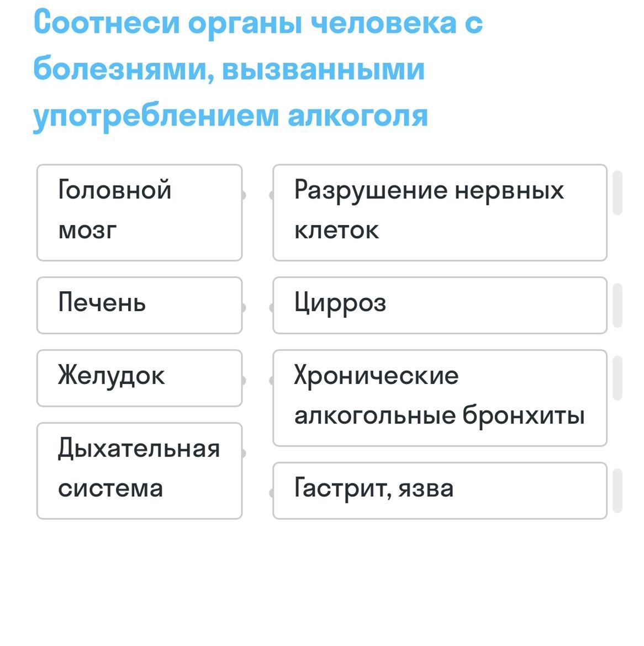
Task: Click connector dot beside Печень
Action: click(242, 307)
